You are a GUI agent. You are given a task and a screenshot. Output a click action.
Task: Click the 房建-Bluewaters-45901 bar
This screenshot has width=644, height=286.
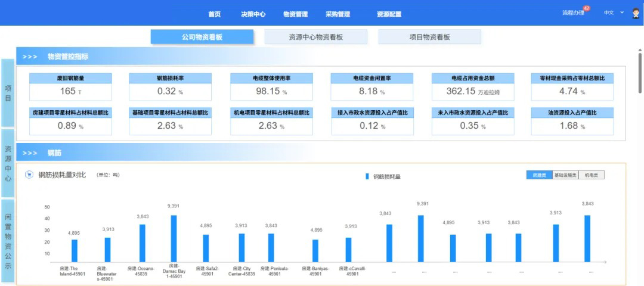107,250
